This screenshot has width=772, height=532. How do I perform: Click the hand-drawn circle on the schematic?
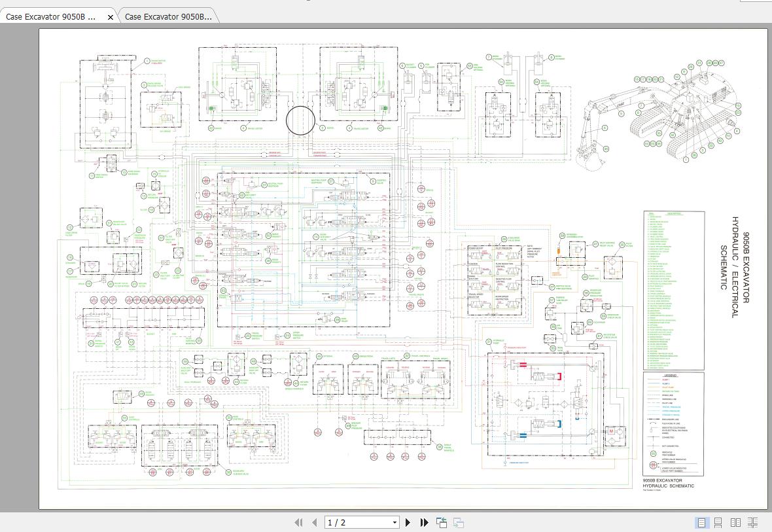(300, 120)
